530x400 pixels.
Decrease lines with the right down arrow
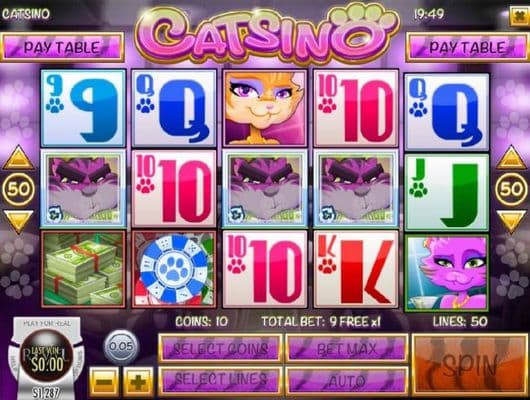511,221
